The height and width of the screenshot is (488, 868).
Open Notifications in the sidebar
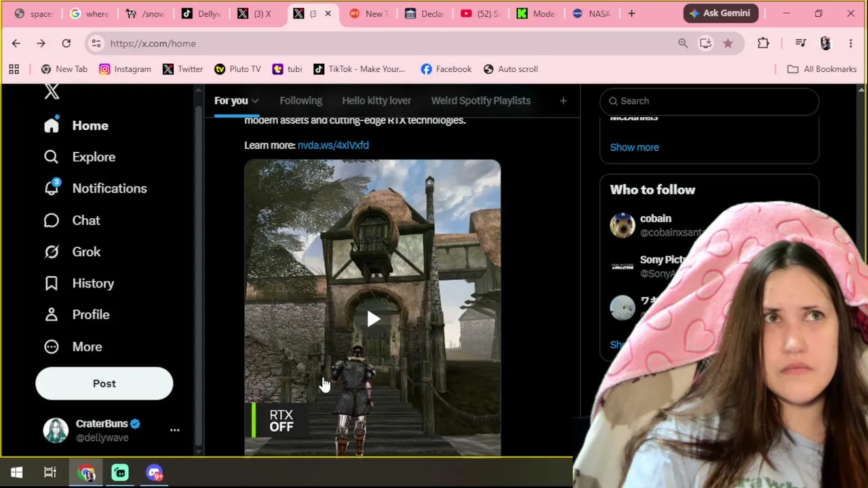click(95, 188)
